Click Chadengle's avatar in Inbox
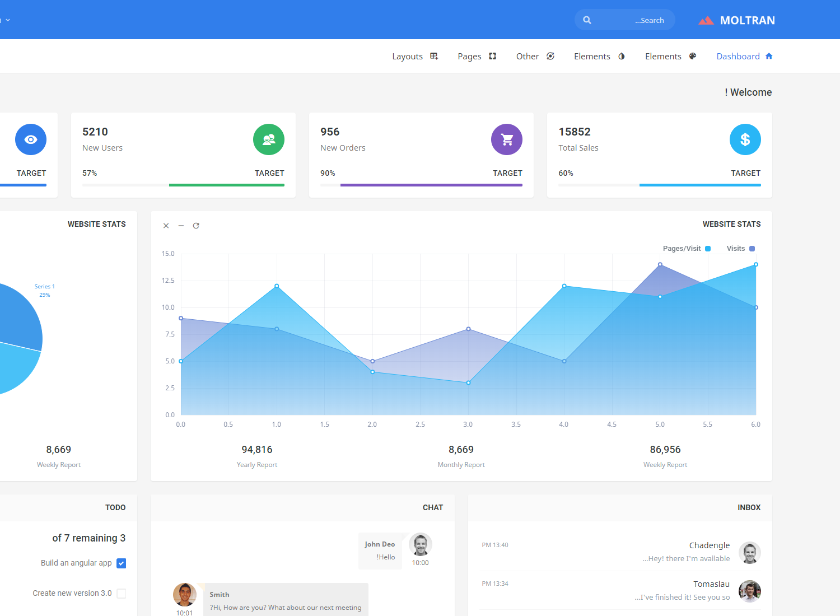 pos(750,553)
